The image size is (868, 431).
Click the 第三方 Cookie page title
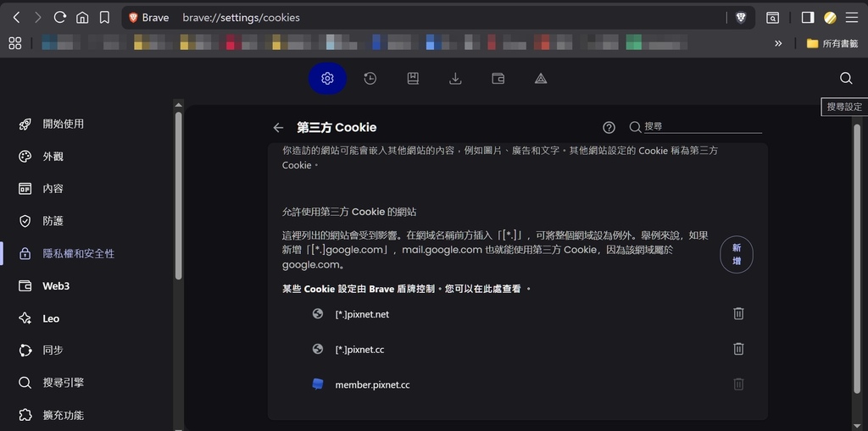pyautogui.click(x=337, y=128)
